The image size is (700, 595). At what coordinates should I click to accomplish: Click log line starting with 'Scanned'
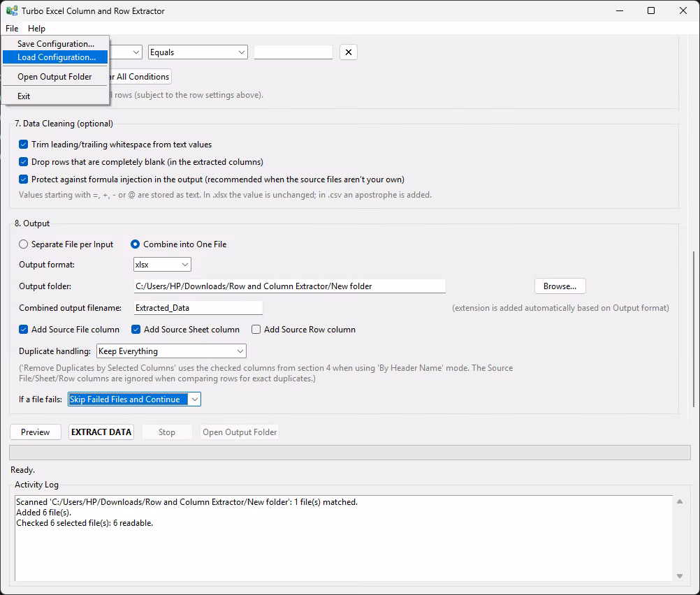(x=187, y=502)
